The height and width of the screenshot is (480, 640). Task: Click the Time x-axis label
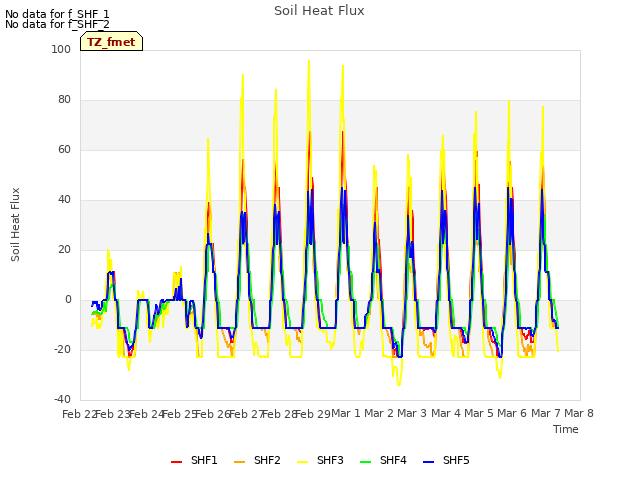(565, 429)
